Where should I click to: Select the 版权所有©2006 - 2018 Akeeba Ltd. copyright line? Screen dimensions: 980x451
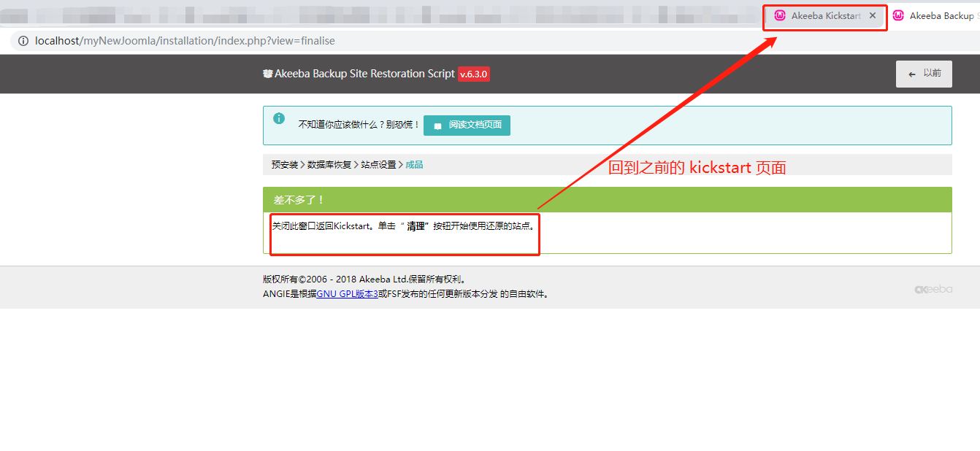[364, 279]
